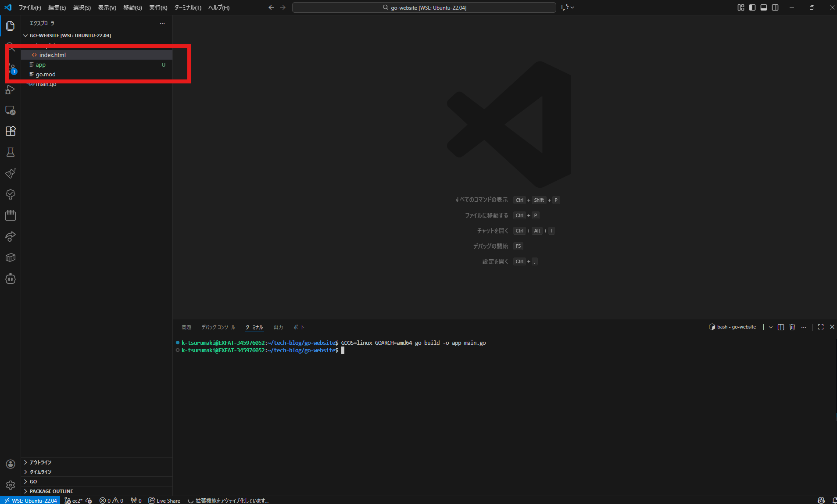Open the Run and Debug view

(11, 89)
